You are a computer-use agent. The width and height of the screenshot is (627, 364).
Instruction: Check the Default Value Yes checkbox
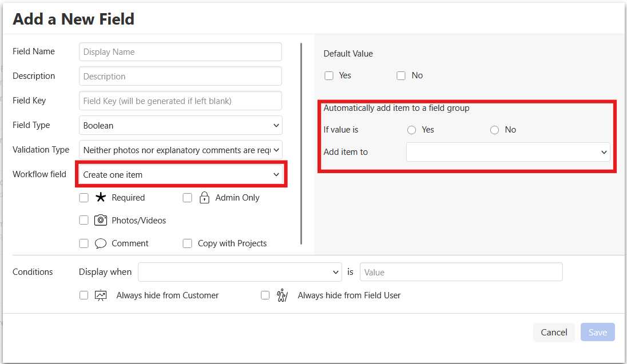coord(329,75)
